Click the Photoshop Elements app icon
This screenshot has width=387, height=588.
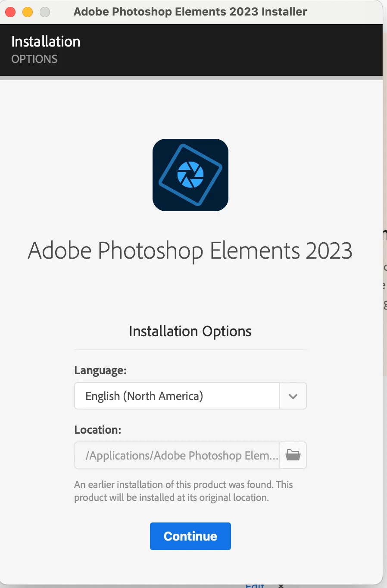point(190,175)
